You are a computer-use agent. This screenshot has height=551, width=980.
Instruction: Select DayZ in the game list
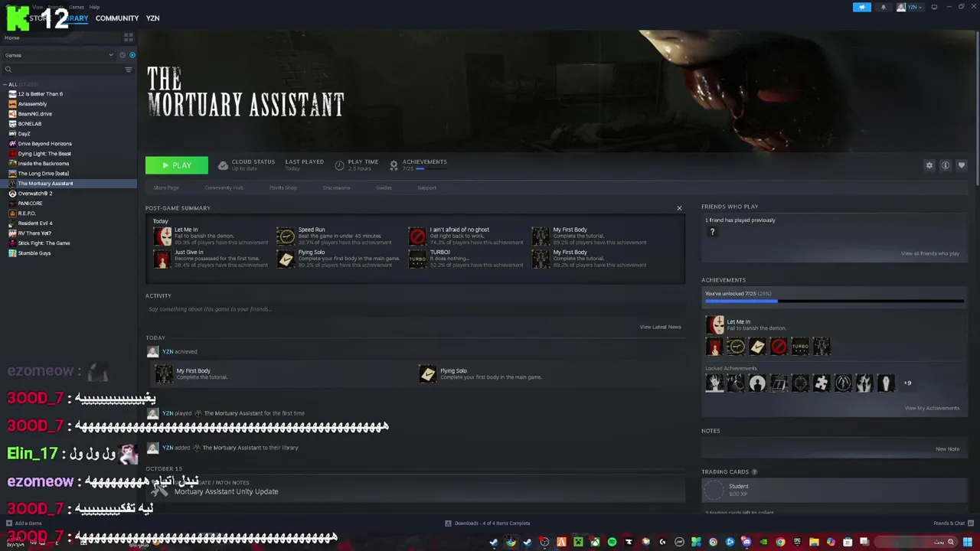click(24, 134)
